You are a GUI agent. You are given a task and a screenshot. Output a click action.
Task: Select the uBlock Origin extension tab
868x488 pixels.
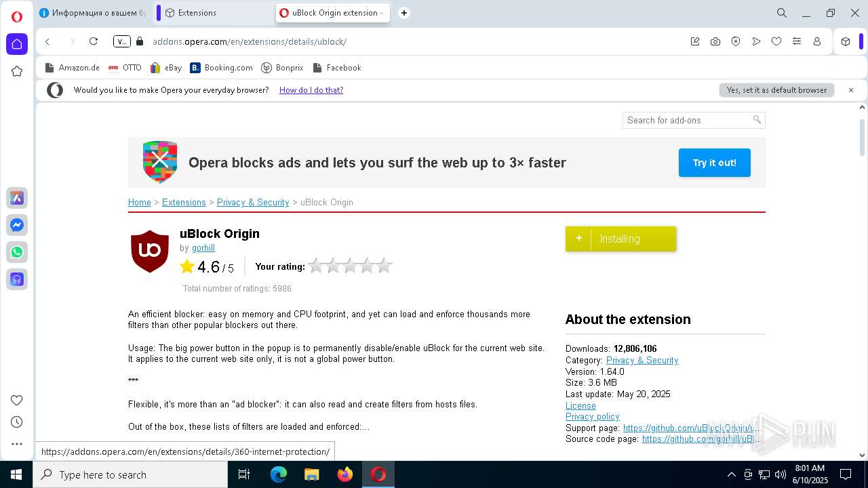332,13
